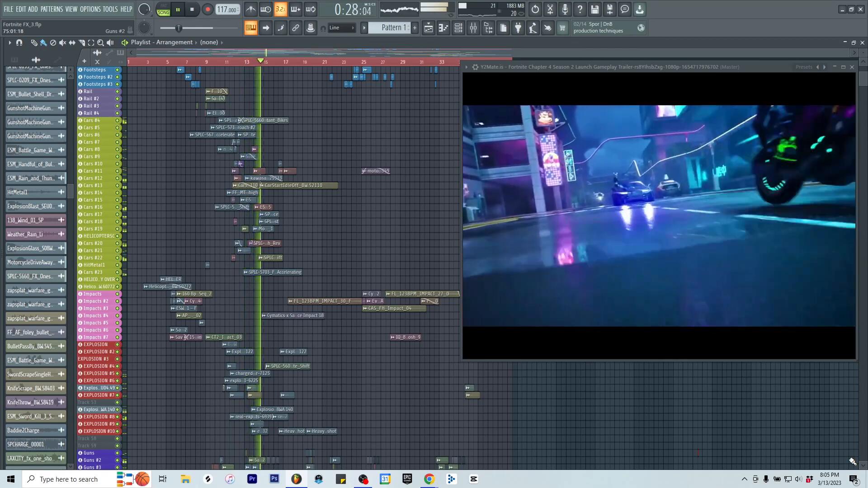Open the Pattern 1 selector dropdown
Viewport: 868px width, 488px height.
pyautogui.click(x=392, y=28)
